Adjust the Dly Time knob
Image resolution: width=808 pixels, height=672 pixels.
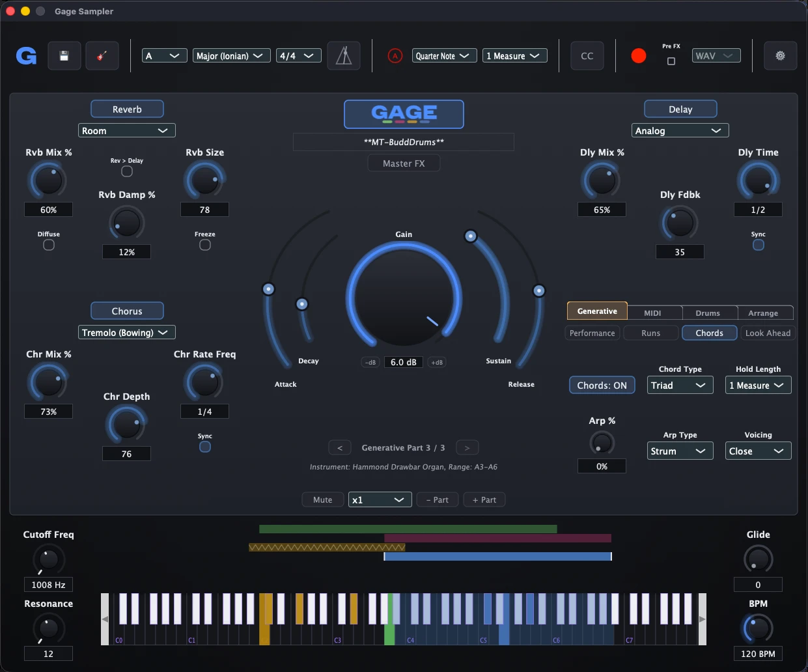click(758, 180)
